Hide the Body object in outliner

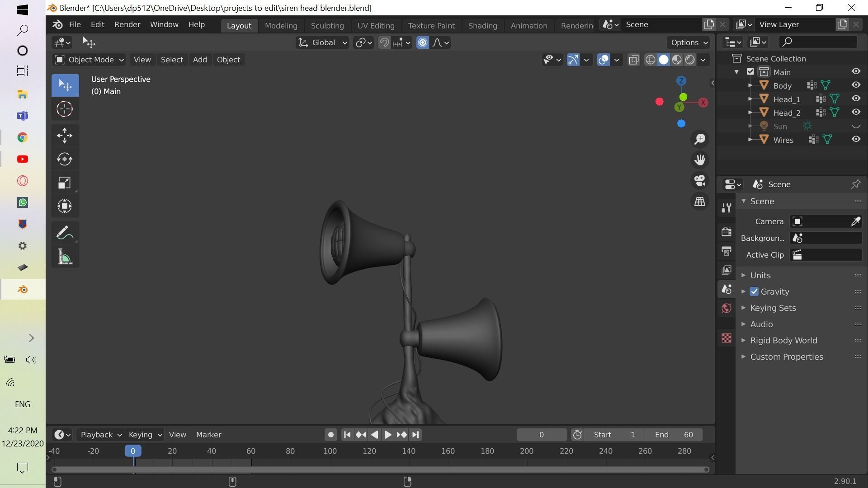tap(856, 85)
